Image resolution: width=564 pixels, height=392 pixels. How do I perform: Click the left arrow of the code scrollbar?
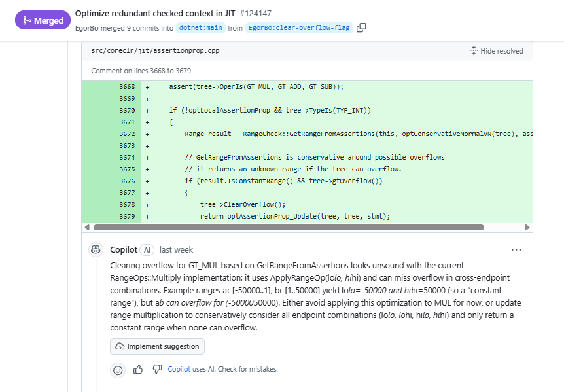86,227
